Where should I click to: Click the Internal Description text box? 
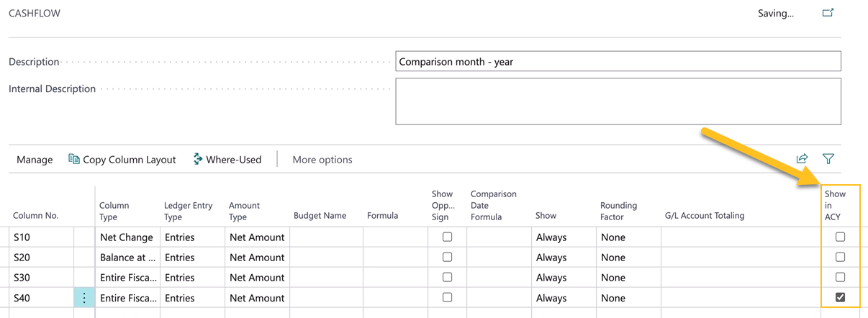618,101
